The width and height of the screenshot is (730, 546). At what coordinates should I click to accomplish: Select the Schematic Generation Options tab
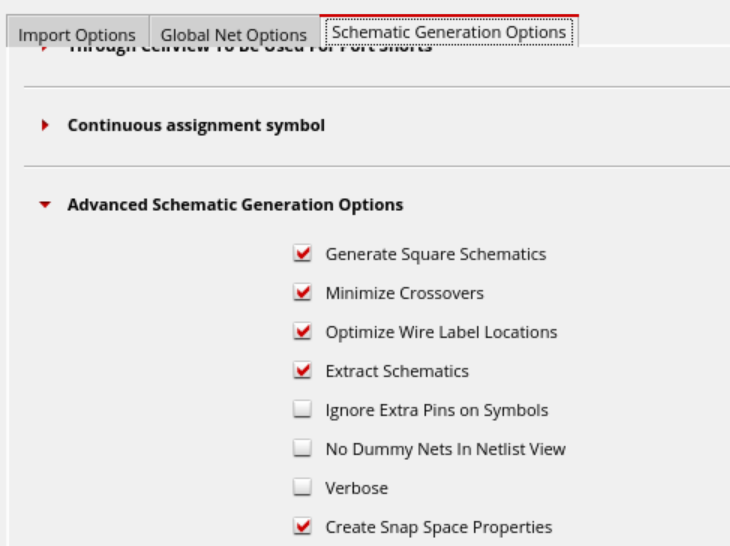tap(448, 32)
